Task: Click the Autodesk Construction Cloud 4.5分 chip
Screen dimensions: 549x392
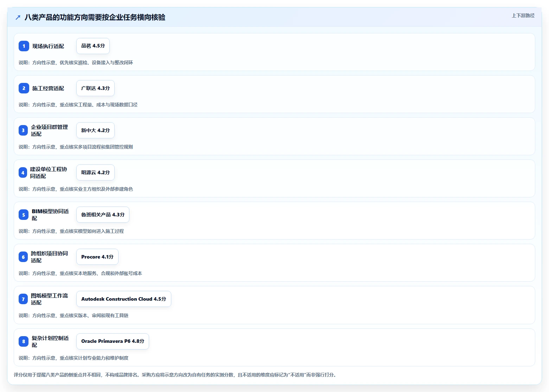Action: [124, 299]
